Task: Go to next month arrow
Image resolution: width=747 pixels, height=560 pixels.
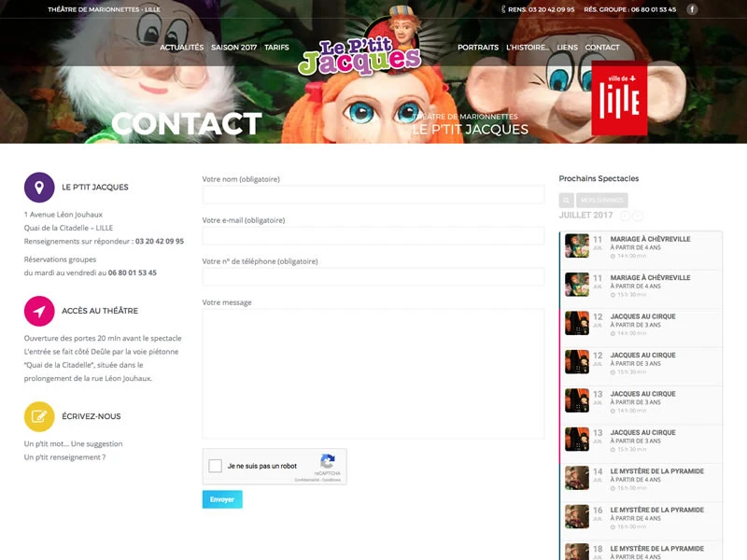Action: (x=638, y=216)
